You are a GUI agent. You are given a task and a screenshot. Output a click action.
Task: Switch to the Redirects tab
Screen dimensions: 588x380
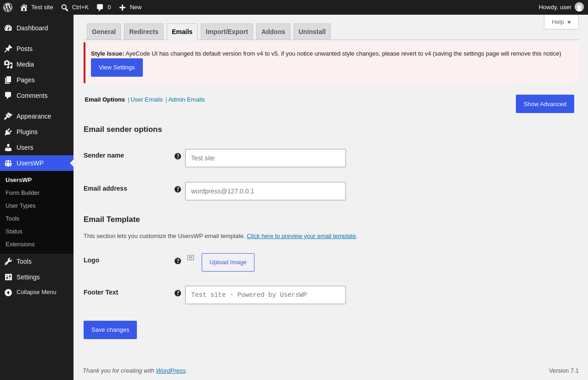144,32
